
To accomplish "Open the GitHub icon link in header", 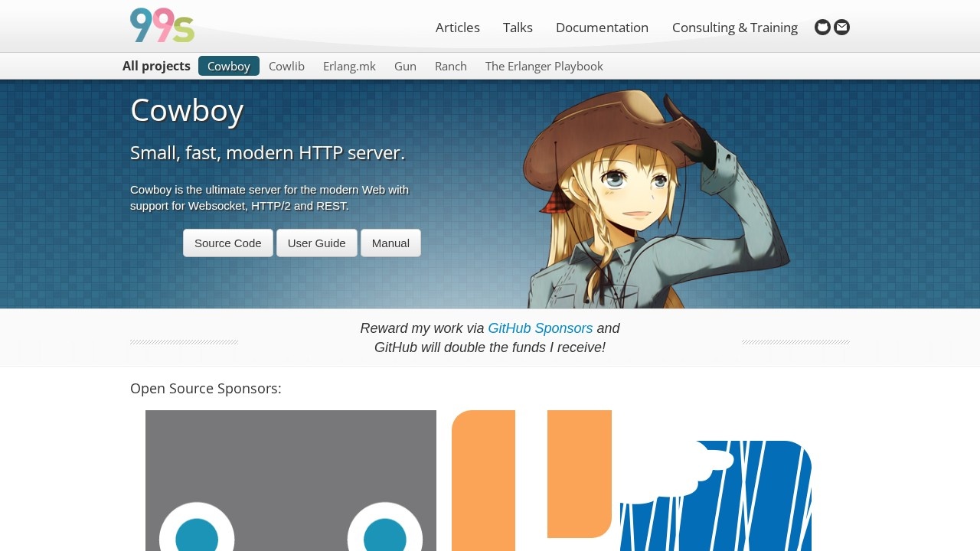I will pos(822,28).
